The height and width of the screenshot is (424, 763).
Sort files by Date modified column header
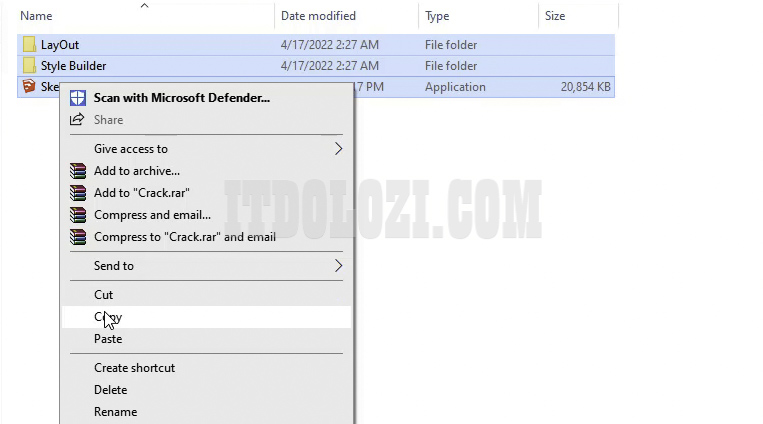320,16
